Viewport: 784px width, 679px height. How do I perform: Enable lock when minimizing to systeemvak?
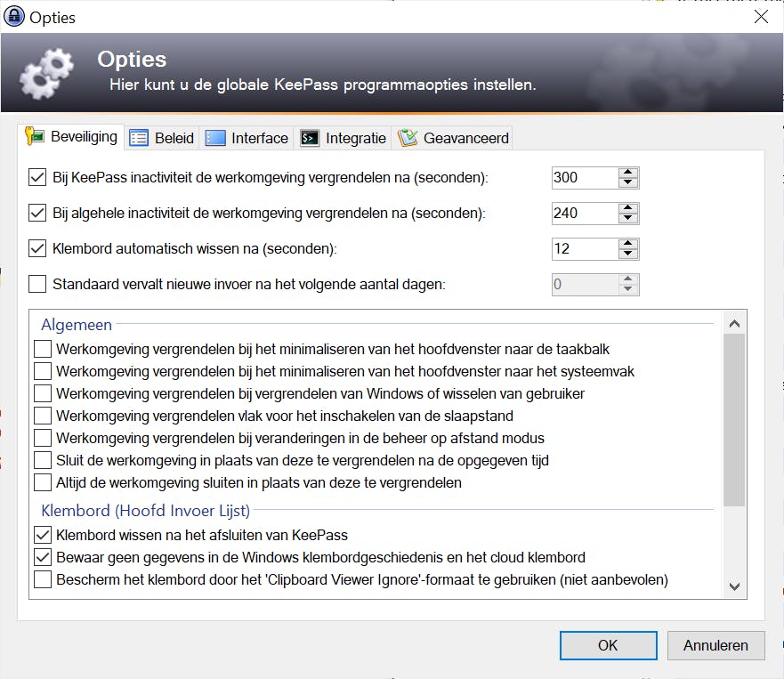tap(43, 371)
